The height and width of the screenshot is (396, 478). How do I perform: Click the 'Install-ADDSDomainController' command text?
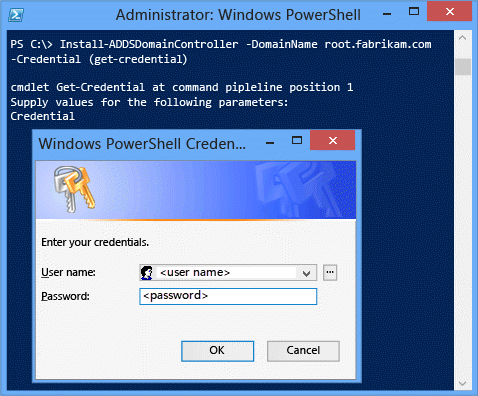[x=149, y=44]
